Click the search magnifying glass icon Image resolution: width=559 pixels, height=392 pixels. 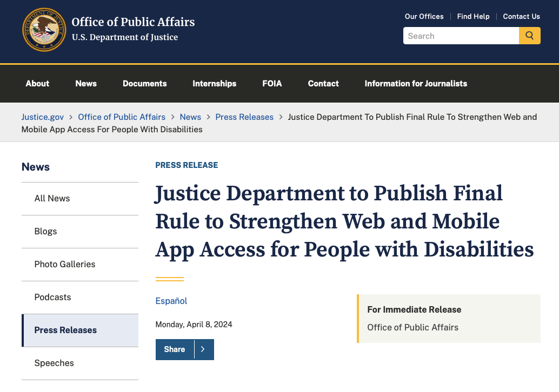[x=529, y=36]
